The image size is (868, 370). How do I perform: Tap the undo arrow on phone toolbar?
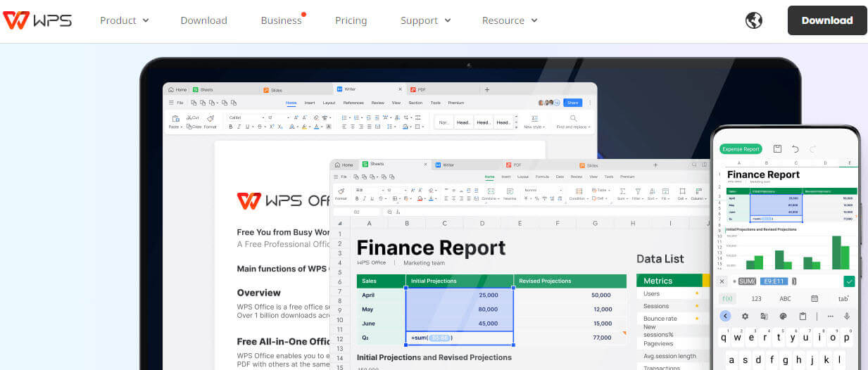point(795,149)
